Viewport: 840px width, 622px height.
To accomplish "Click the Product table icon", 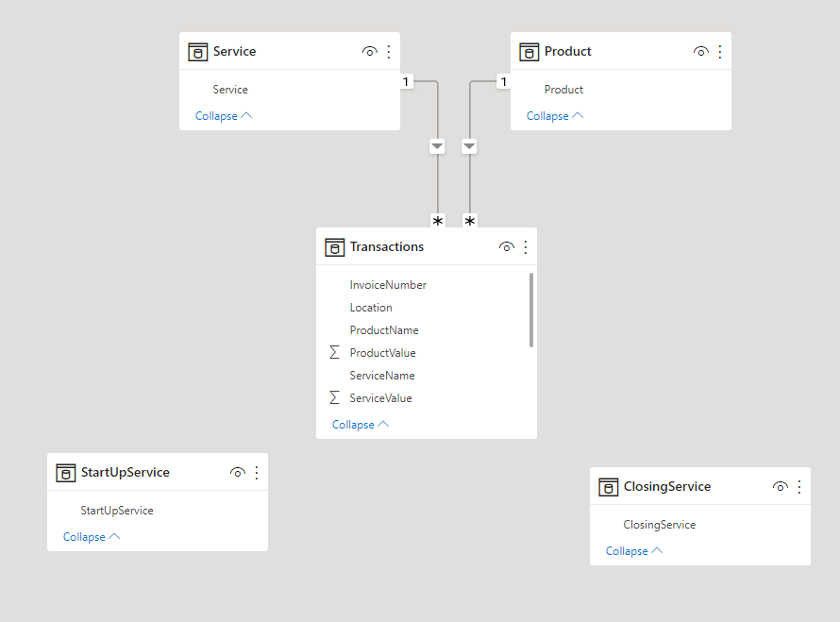I will [x=529, y=51].
